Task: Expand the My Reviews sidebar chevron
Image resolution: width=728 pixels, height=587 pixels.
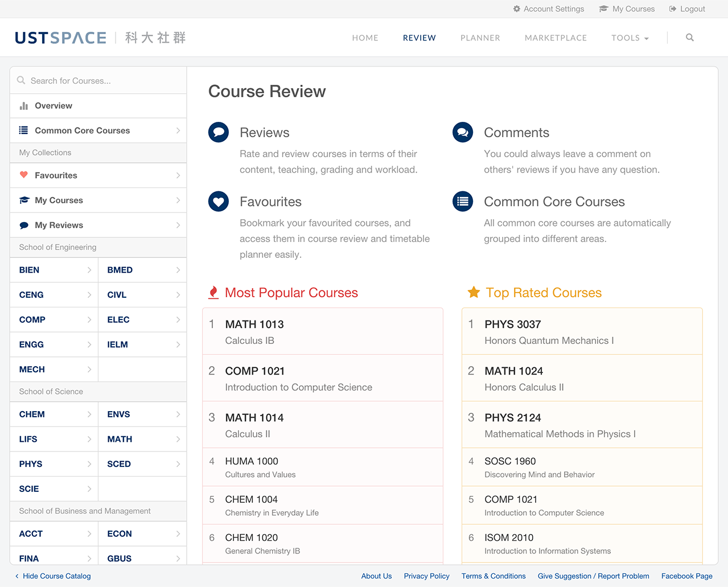Action: coord(178,225)
